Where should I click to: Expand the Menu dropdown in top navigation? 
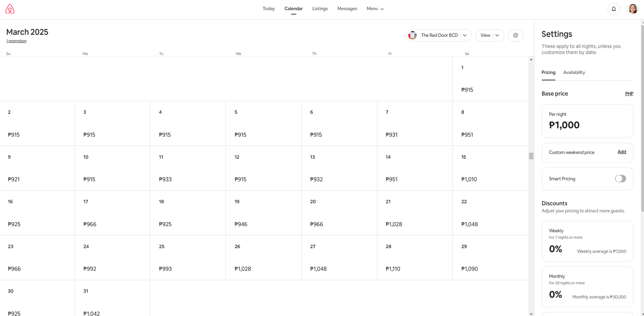tap(375, 9)
